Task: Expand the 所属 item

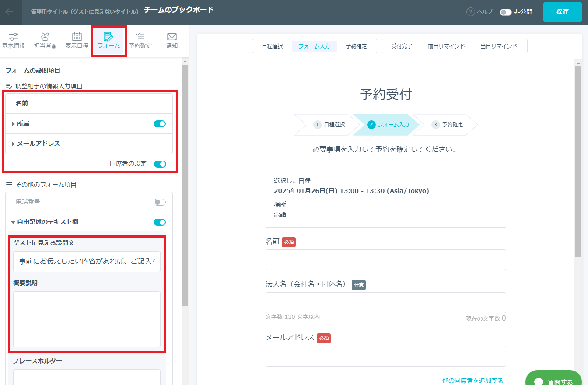Action: pos(14,124)
